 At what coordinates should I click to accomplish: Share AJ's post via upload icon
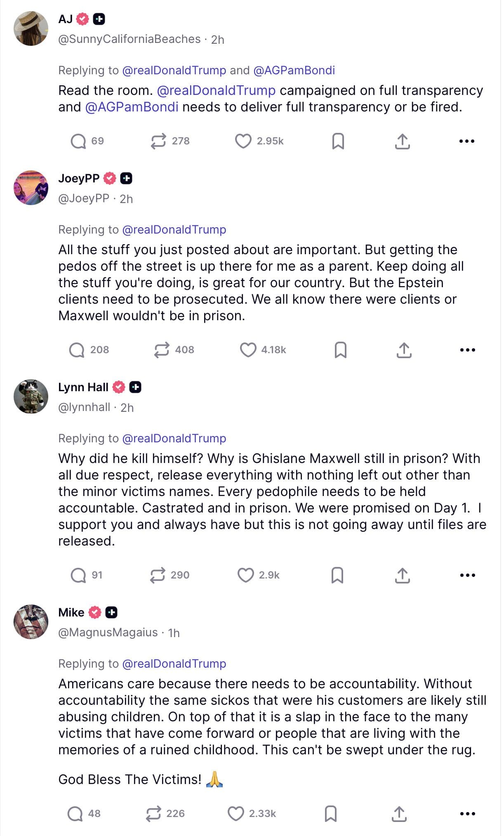click(402, 141)
